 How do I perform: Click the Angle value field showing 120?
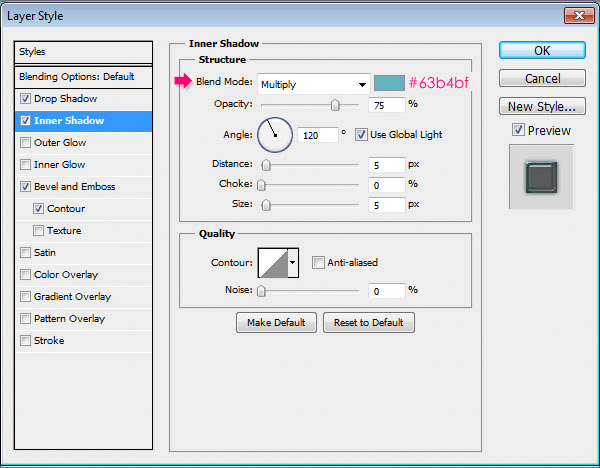pos(318,135)
